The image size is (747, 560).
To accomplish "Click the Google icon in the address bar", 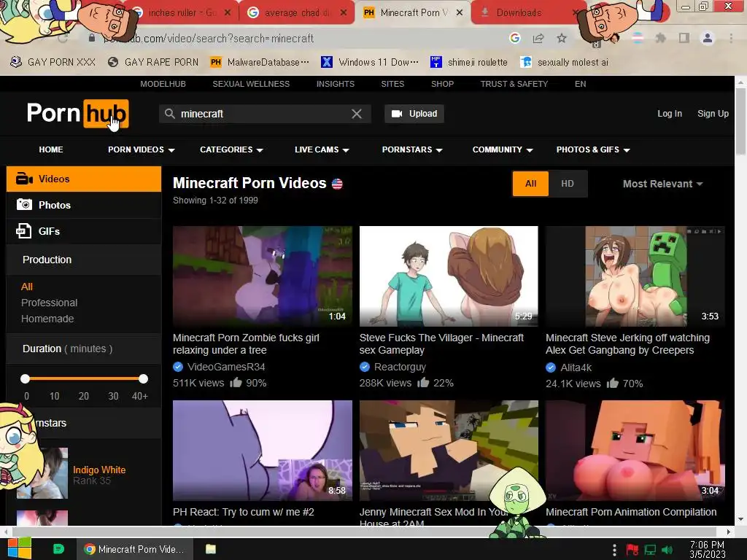I will [514, 38].
